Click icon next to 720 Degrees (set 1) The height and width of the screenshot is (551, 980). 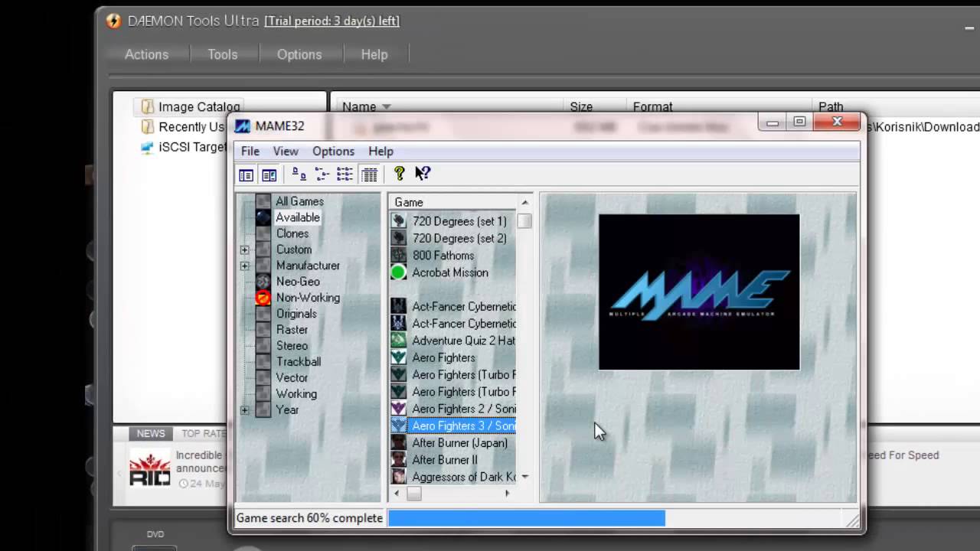(398, 221)
